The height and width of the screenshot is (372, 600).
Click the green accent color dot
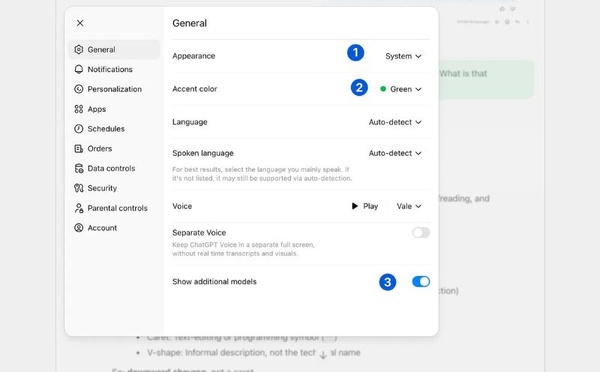pyautogui.click(x=383, y=89)
